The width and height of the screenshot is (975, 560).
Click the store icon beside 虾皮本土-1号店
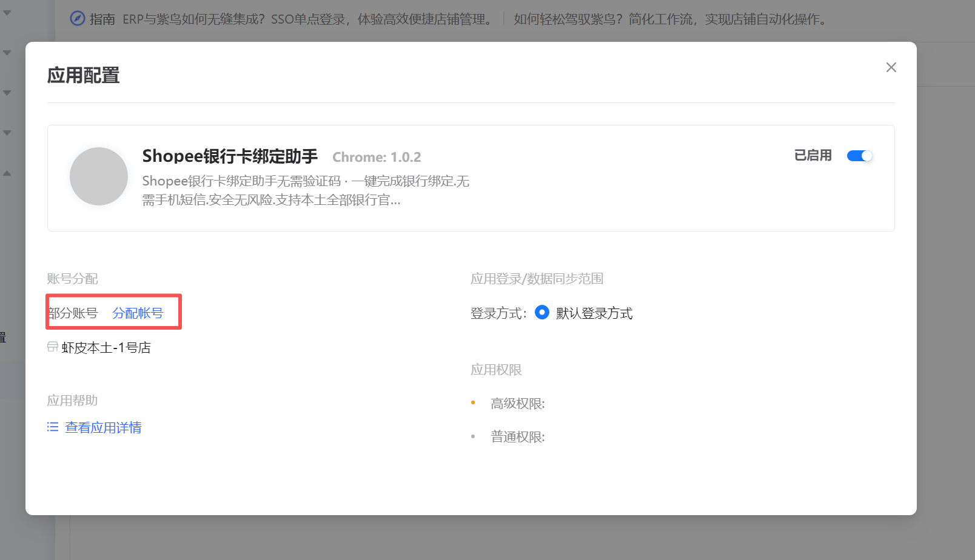[x=53, y=347]
